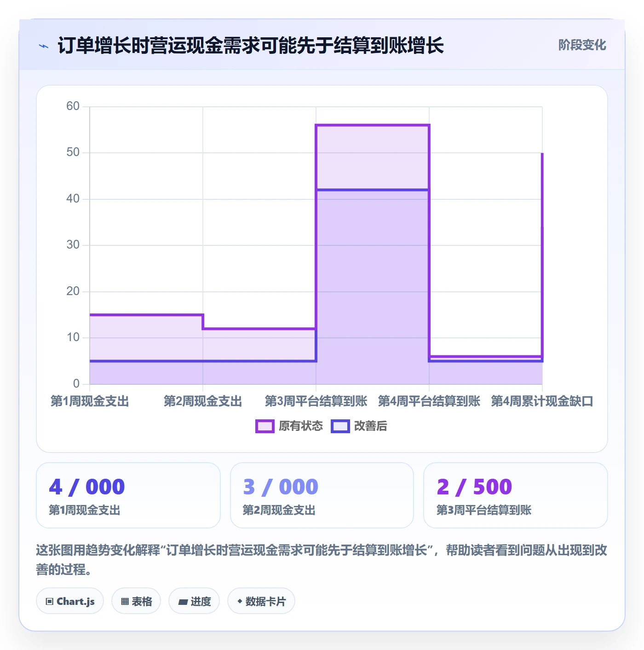Click the 3 / 000 value
The image size is (644, 650).
pyautogui.click(x=281, y=487)
